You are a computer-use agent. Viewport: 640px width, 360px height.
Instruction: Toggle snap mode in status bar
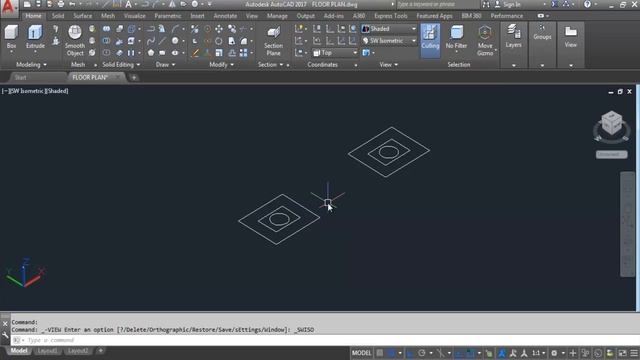click(x=391, y=353)
